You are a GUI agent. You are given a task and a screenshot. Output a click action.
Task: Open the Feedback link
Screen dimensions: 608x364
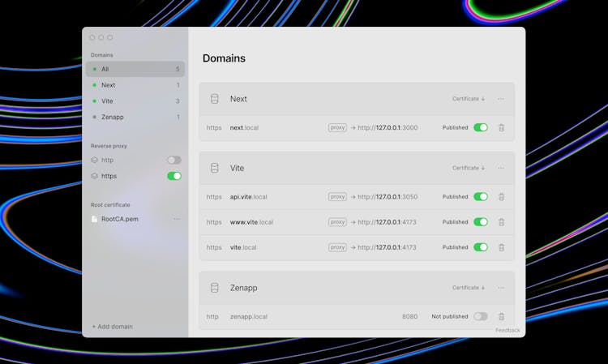click(x=507, y=330)
